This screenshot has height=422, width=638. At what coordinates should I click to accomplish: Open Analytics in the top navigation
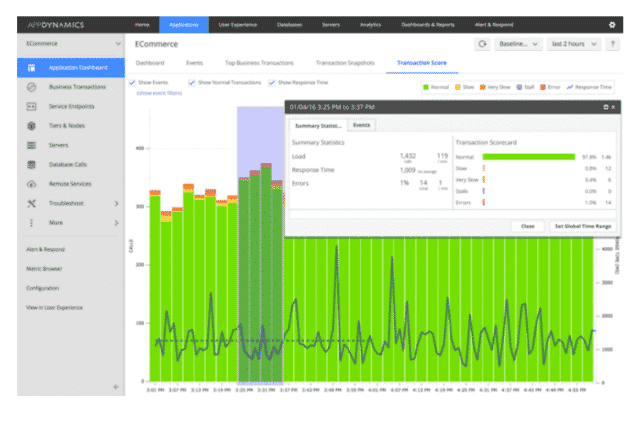(x=370, y=25)
